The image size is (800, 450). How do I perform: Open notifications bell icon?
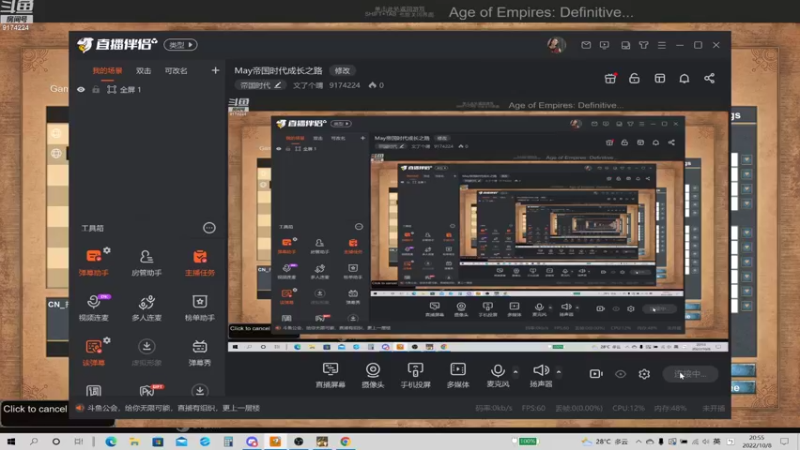pos(684,78)
